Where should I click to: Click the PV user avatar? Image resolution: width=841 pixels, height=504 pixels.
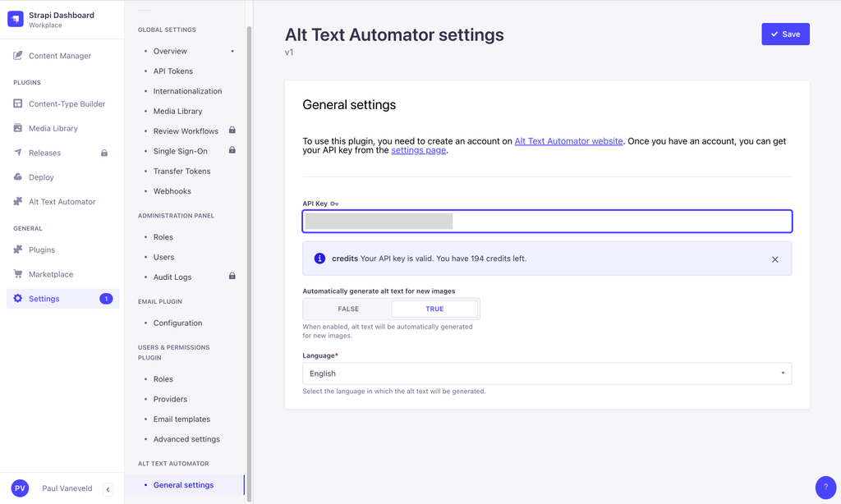[20, 488]
